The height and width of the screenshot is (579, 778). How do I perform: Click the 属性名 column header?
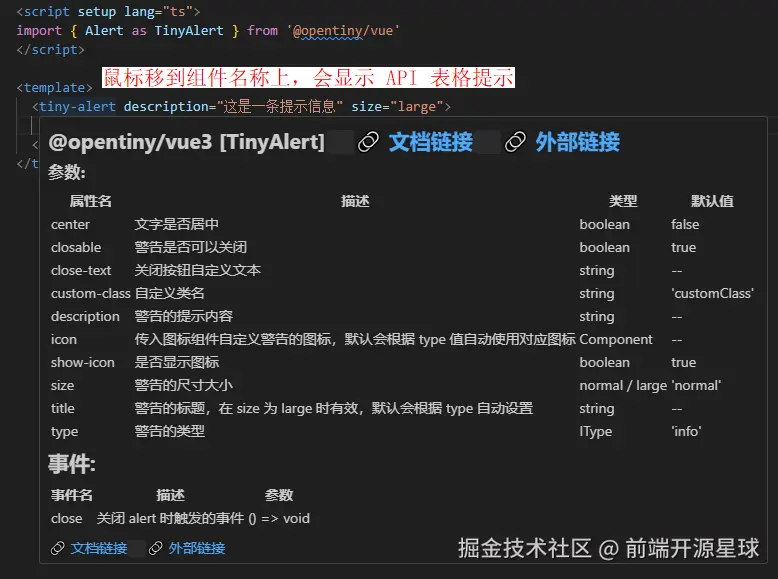tap(90, 201)
